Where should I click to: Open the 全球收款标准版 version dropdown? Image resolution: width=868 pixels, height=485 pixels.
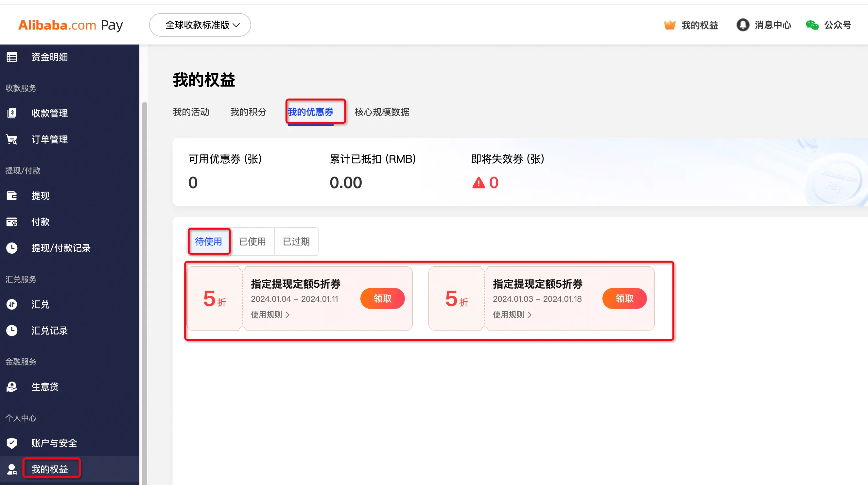point(200,25)
